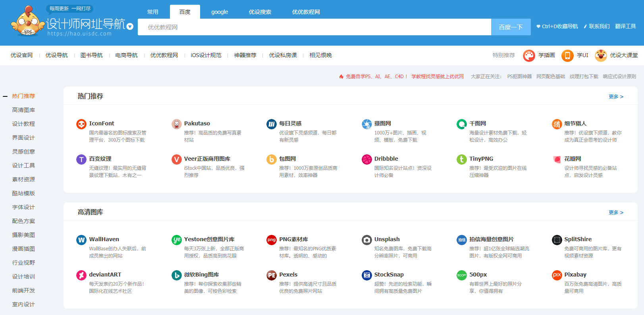This screenshot has height=315, width=644.
Task: Open the Pixabay icon
Action: pyautogui.click(x=557, y=275)
